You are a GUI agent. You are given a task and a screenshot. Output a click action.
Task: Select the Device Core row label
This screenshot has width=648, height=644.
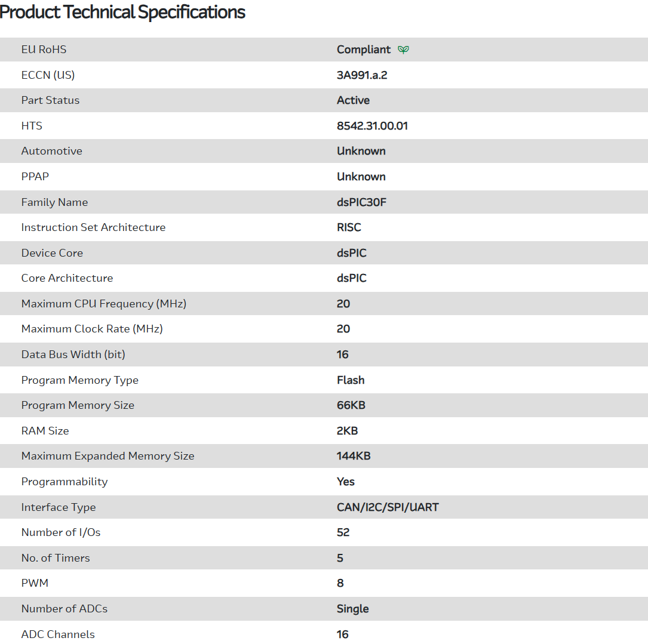pos(52,253)
